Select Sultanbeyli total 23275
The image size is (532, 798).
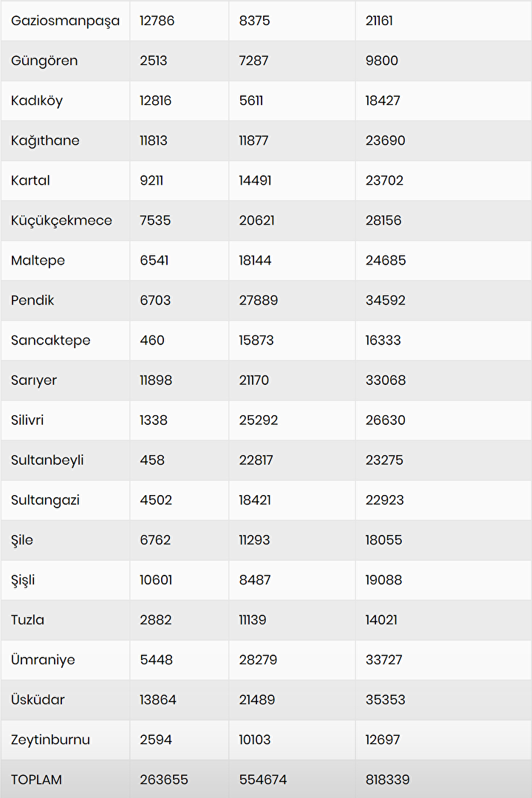click(385, 460)
